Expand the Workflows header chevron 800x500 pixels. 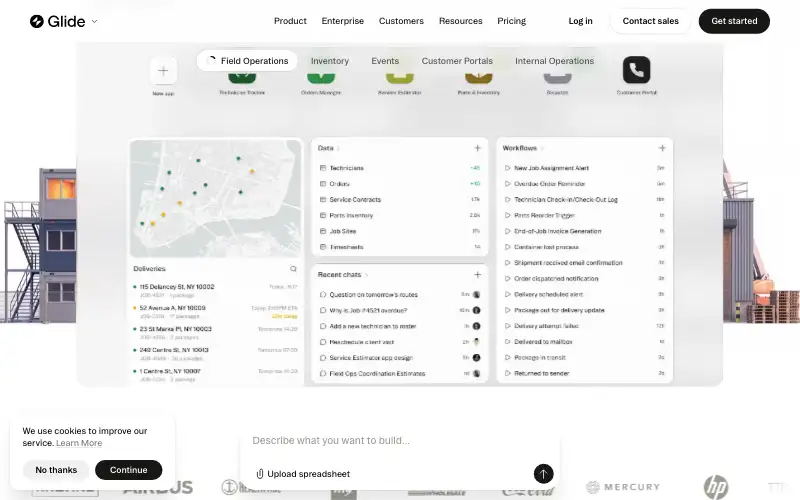542,148
